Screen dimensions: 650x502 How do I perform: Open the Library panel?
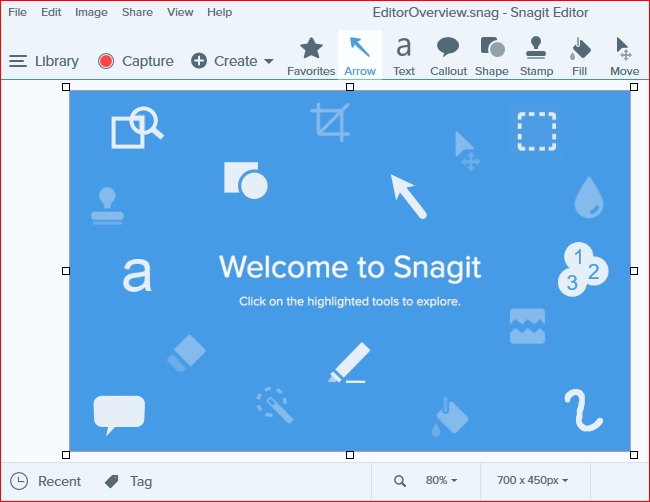click(x=44, y=61)
